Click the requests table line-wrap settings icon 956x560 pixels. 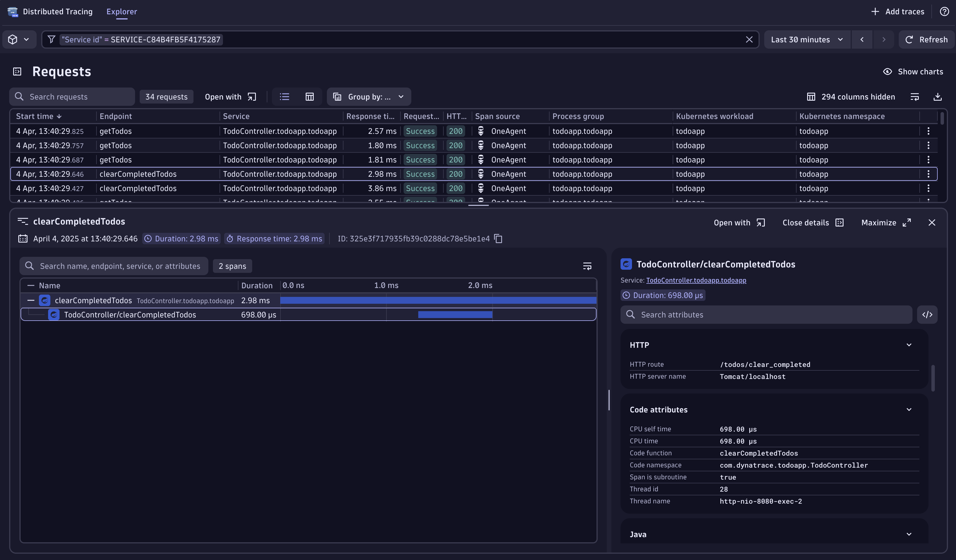pos(915,97)
